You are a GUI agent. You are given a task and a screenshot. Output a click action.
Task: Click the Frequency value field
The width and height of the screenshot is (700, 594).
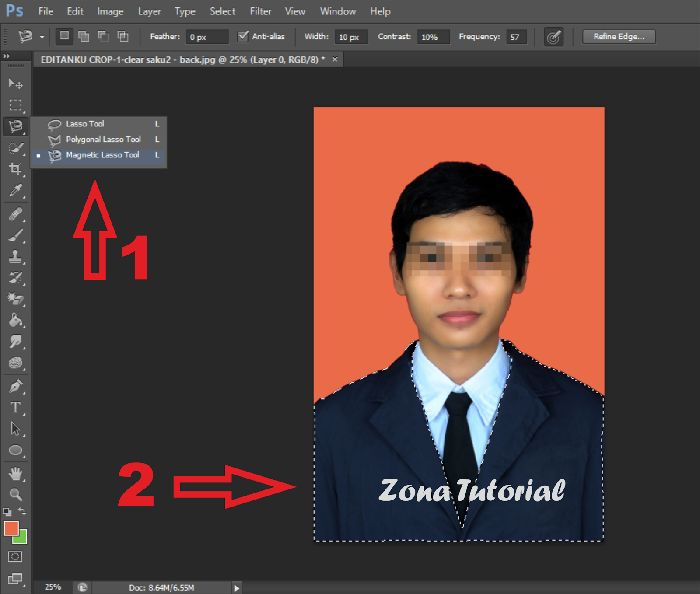pos(516,37)
